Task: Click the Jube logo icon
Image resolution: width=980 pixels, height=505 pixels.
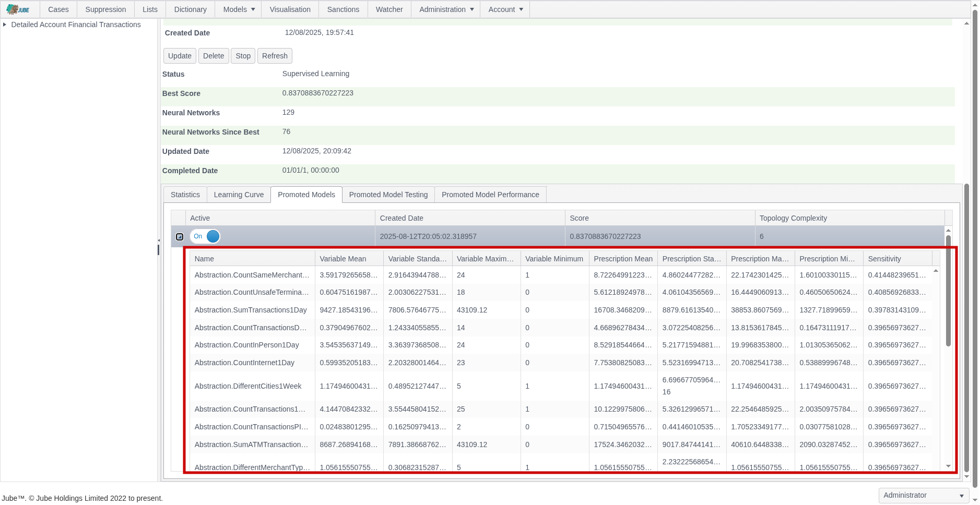Action: (x=18, y=9)
